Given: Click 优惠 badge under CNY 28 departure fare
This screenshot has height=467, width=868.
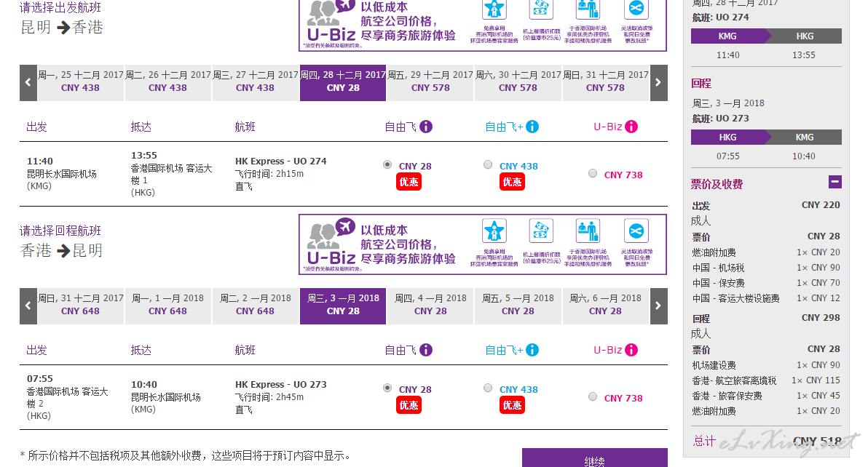Looking at the screenshot, I should tap(409, 182).
